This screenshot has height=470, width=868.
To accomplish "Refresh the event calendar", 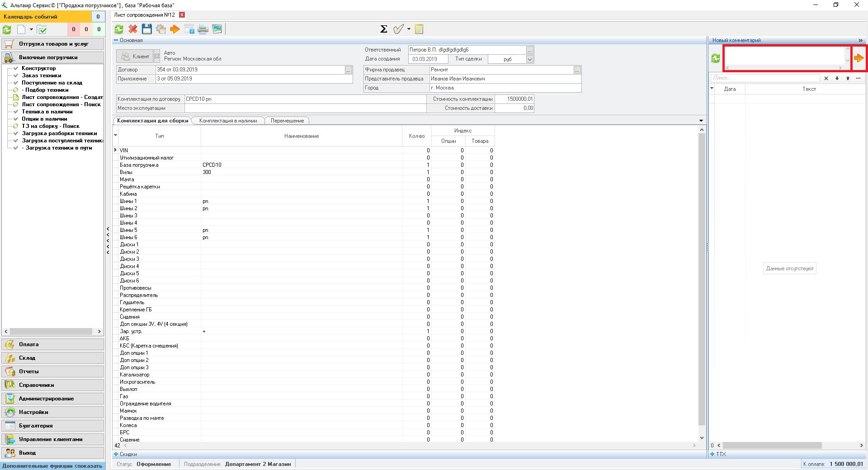I will pos(7,30).
